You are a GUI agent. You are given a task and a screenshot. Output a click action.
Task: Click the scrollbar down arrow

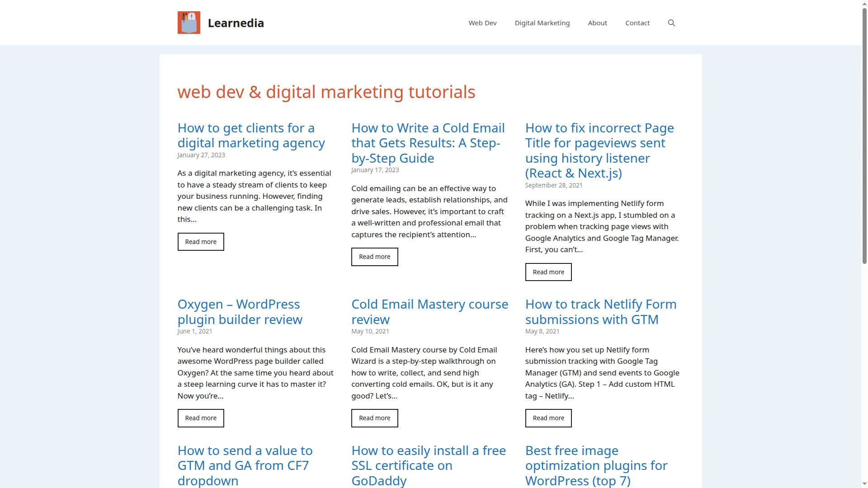click(x=864, y=484)
